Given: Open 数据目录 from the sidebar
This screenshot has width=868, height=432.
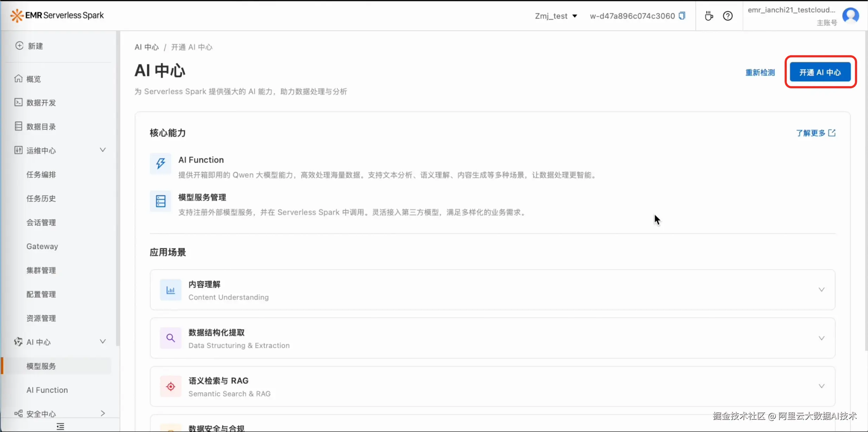Looking at the screenshot, I should [x=41, y=127].
